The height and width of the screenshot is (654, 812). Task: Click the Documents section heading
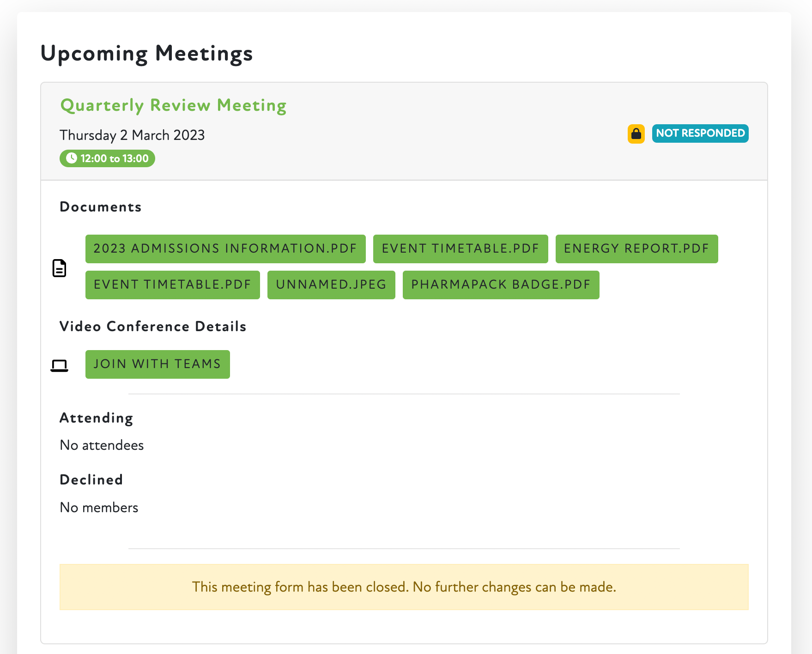pos(100,207)
